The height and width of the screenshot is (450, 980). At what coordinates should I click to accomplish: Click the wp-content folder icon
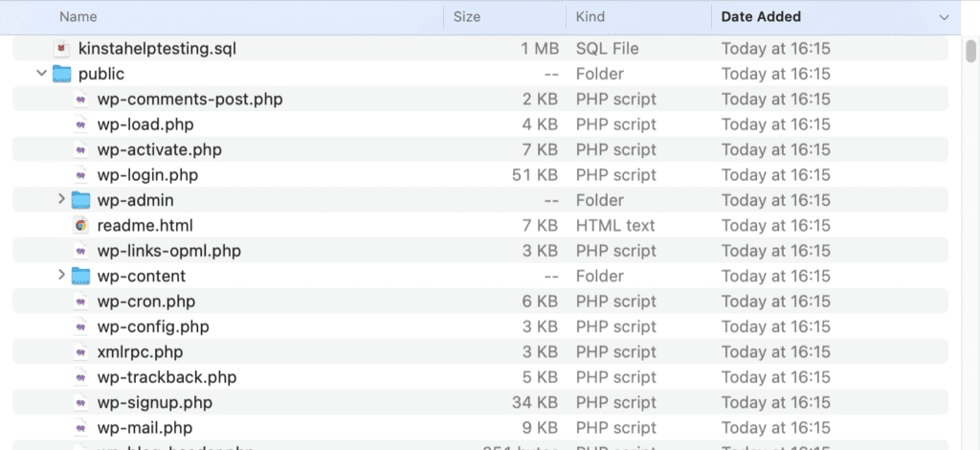pyautogui.click(x=81, y=276)
